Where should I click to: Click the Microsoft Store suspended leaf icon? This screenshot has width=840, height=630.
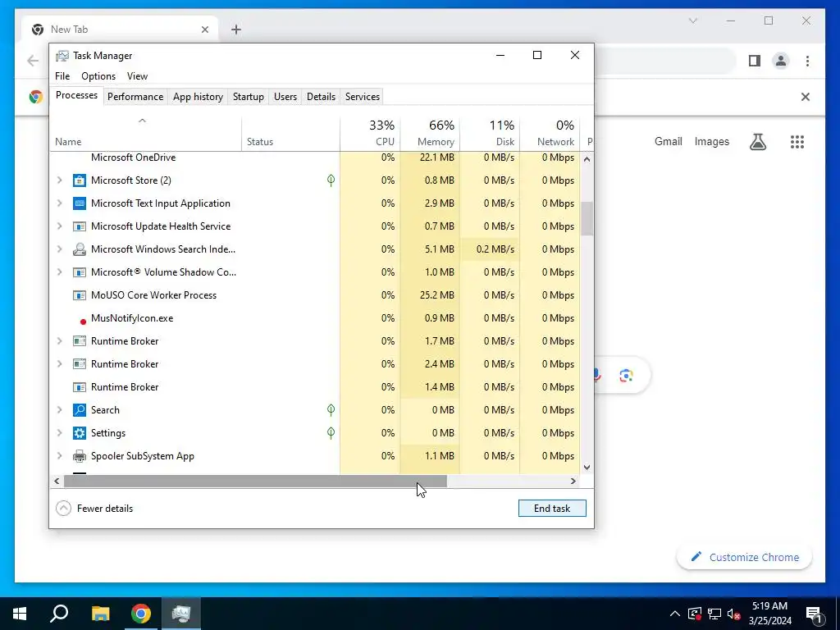[331, 180]
